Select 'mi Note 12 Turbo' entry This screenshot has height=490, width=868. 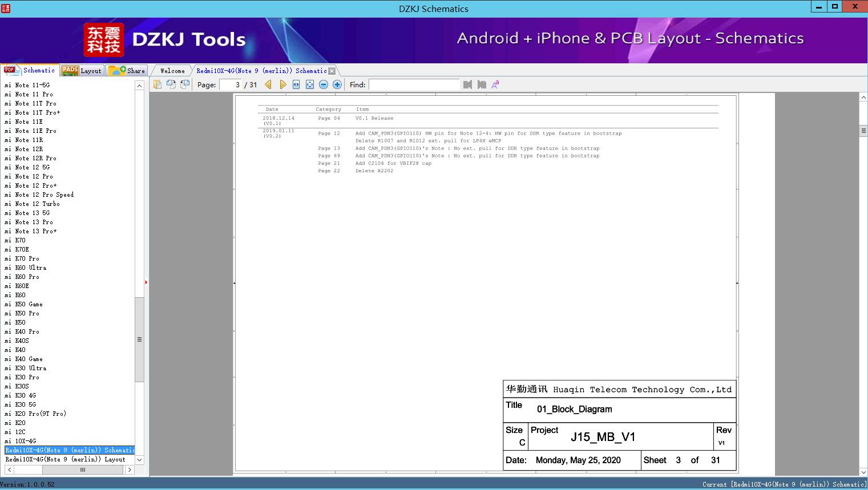32,204
